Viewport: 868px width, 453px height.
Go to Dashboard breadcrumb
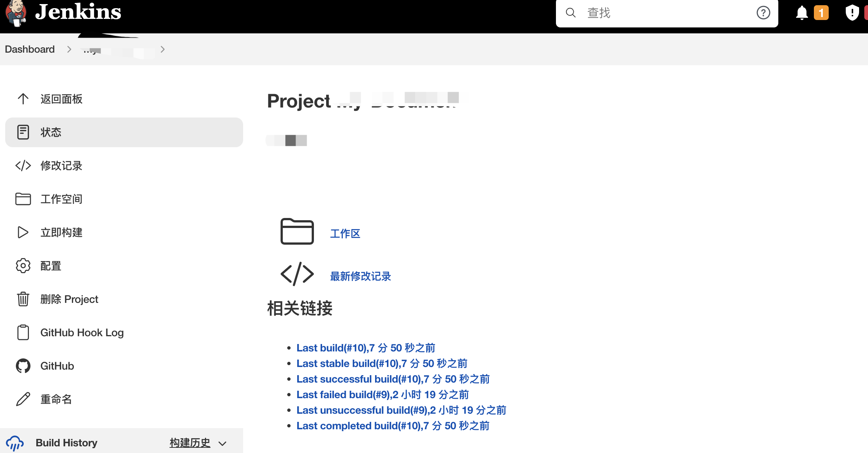tap(30, 49)
